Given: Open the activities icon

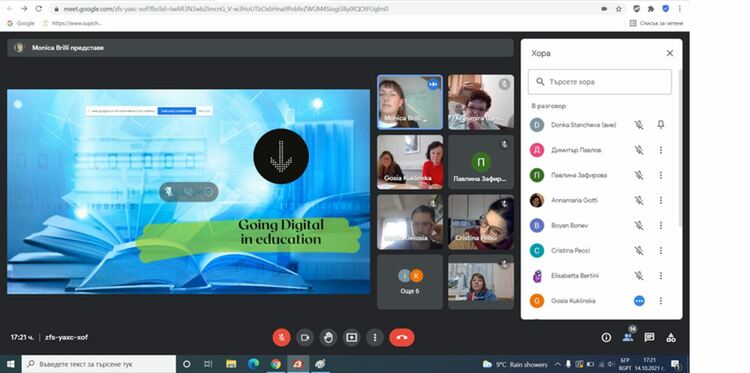Looking at the screenshot, I should click(x=671, y=338).
